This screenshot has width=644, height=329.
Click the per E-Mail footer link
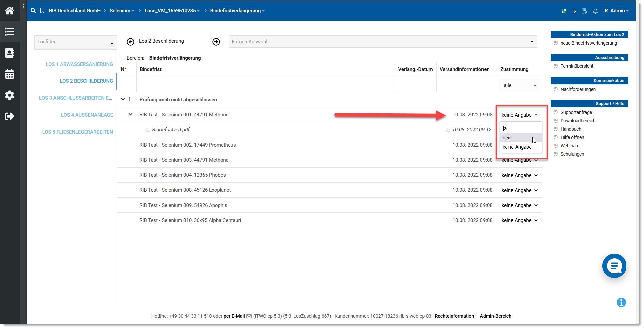tap(234, 316)
